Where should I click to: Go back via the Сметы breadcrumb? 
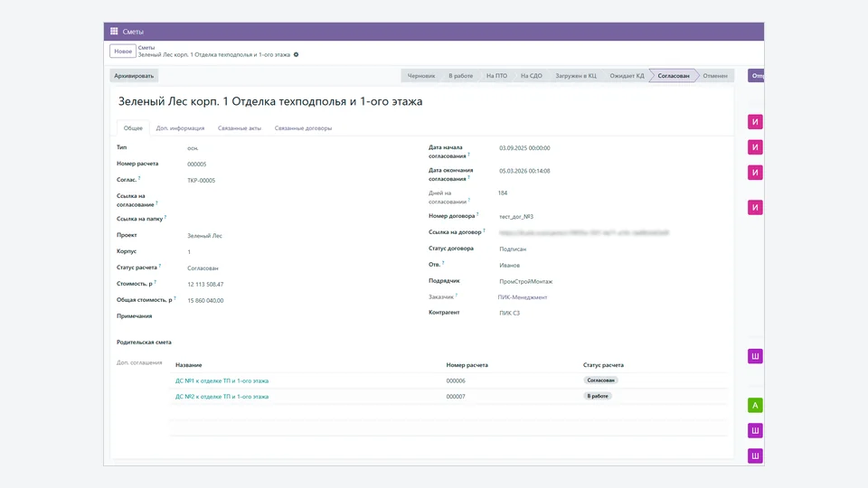click(146, 48)
